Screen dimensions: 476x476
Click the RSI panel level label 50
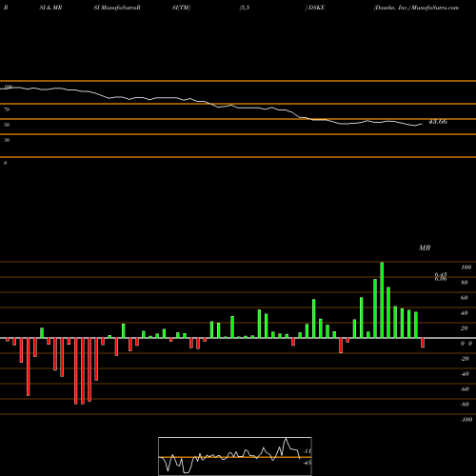coord(7,125)
